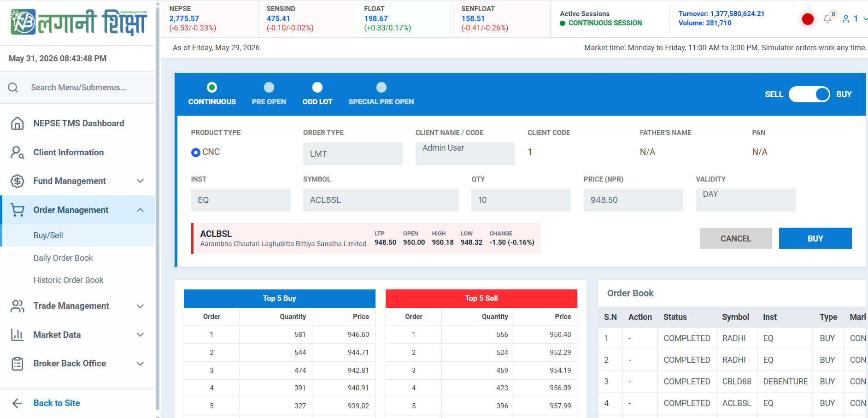Click the PRICE (NPR) input field
868x418 pixels.
click(633, 200)
